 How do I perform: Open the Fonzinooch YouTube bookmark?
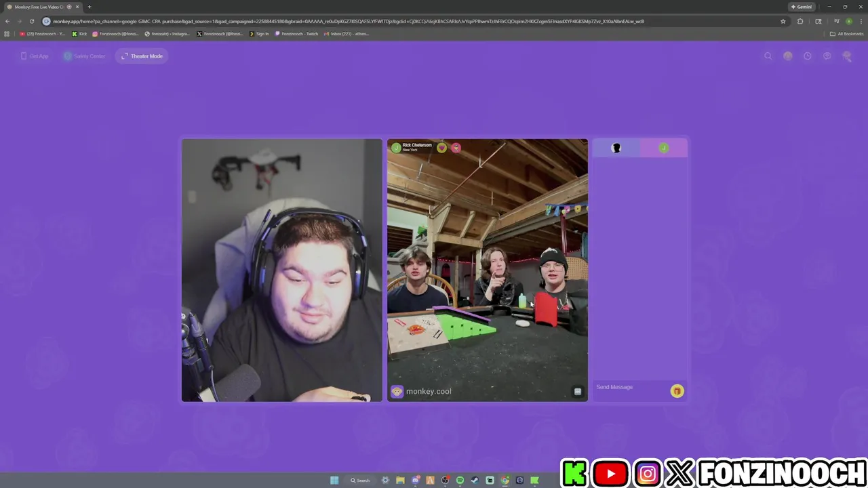(x=42, y=34)
